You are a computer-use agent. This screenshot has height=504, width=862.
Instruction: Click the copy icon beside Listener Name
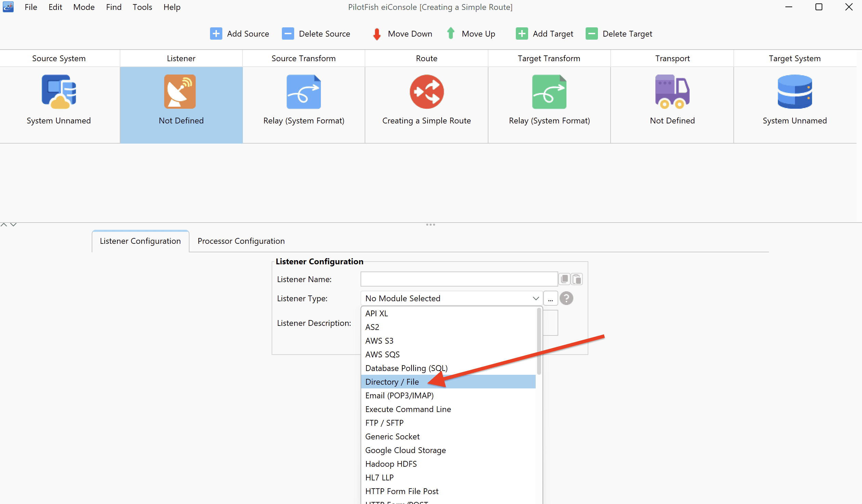[564, 279]
